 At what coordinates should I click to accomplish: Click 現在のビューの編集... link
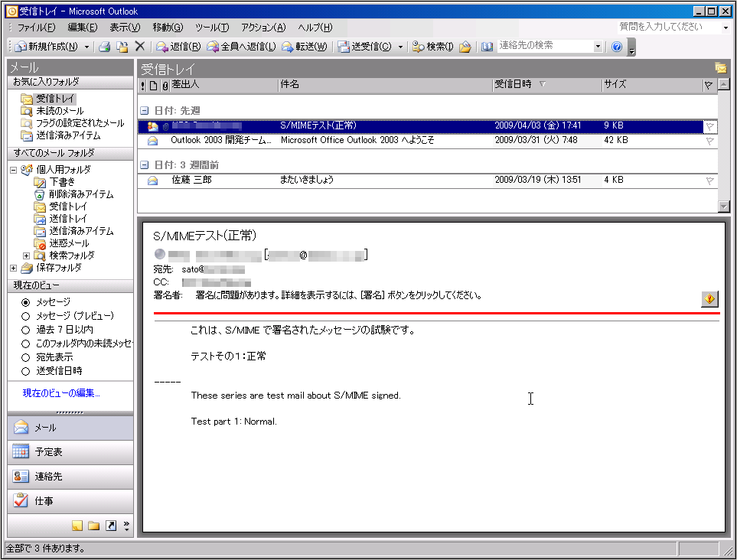point(61,393)
